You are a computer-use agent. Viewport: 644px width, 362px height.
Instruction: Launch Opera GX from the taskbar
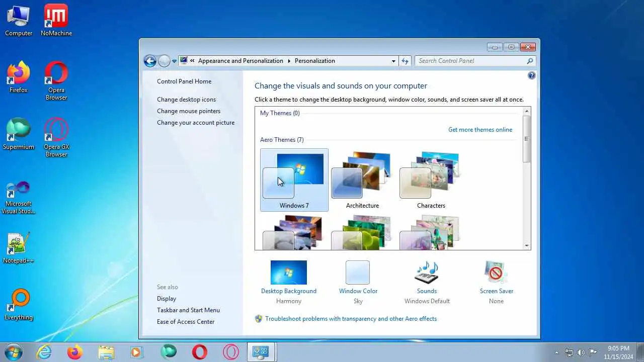click(x=231, y=352)
